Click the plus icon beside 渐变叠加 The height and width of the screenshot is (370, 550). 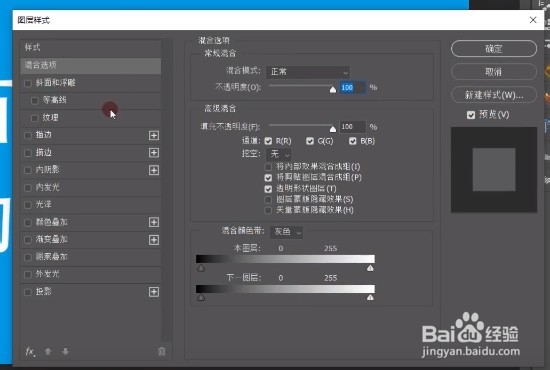[154, 240]
